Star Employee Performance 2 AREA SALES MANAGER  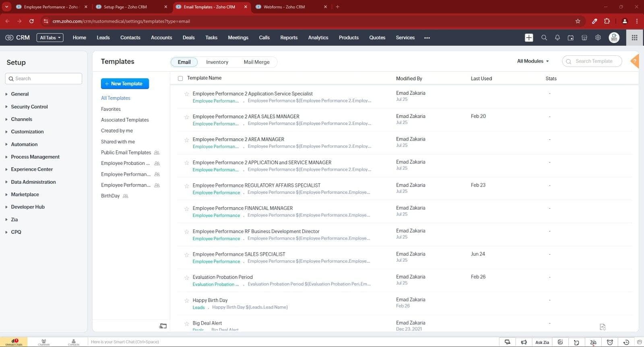(187, 117)
